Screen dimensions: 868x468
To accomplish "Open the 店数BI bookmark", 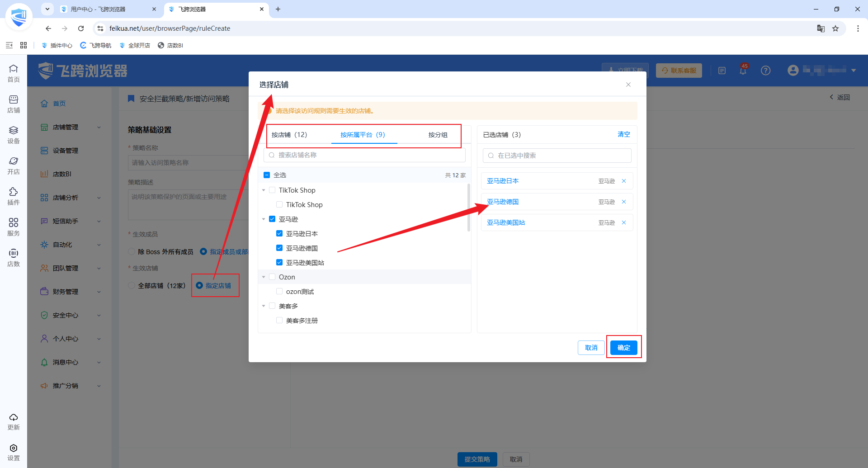I will pos(170,45).
